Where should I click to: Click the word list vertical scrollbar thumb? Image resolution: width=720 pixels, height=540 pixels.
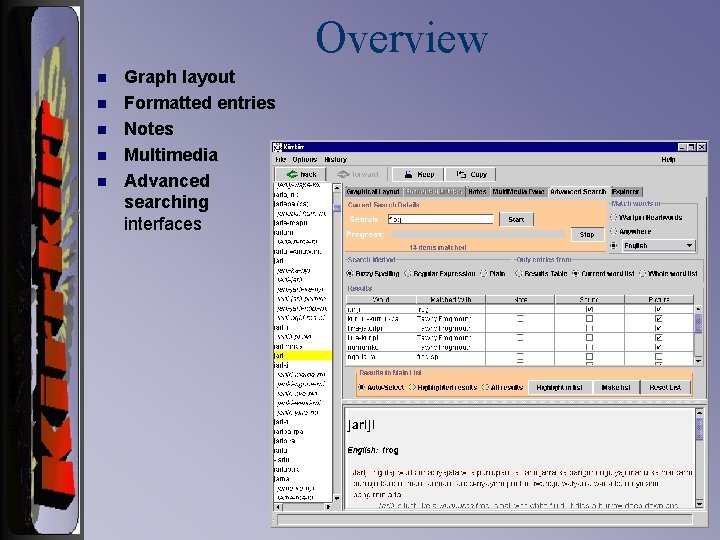click(x=337, y=208)
